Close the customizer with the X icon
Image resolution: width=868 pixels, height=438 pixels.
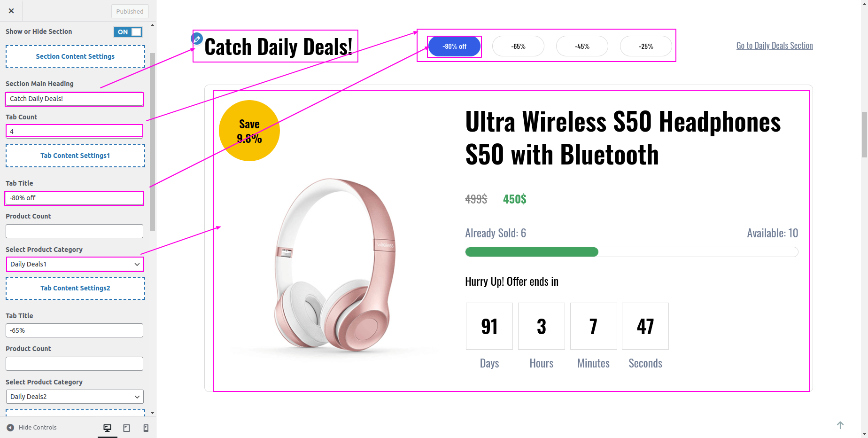(11, 11)
